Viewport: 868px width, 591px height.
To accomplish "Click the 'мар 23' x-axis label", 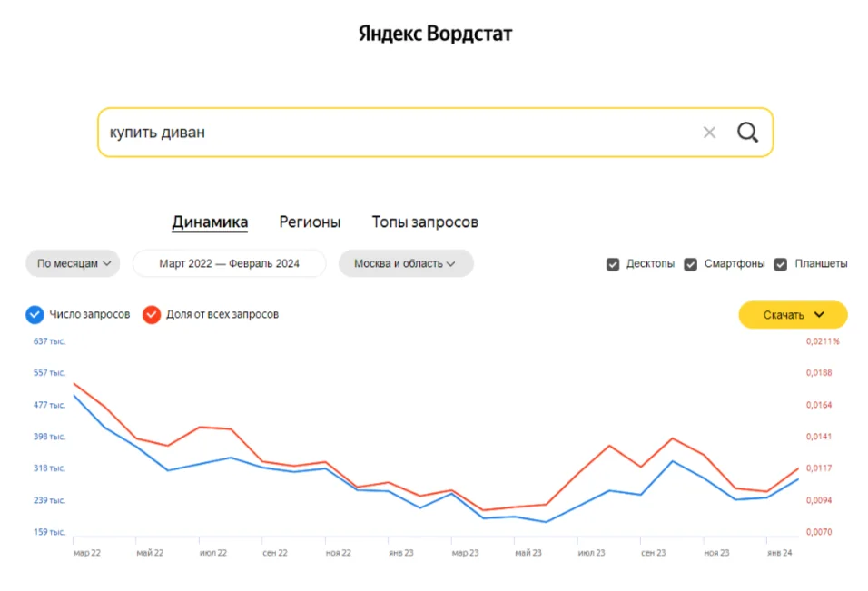I will [465, 553].
